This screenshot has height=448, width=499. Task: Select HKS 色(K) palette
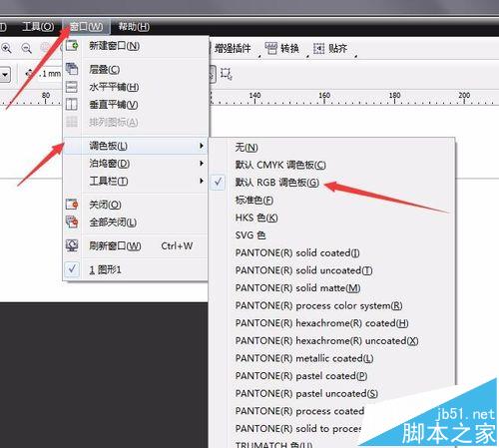pos(256,218)
